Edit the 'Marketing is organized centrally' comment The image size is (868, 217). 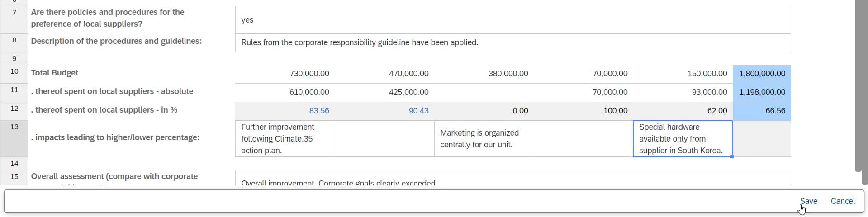click(x=484, y=139)
